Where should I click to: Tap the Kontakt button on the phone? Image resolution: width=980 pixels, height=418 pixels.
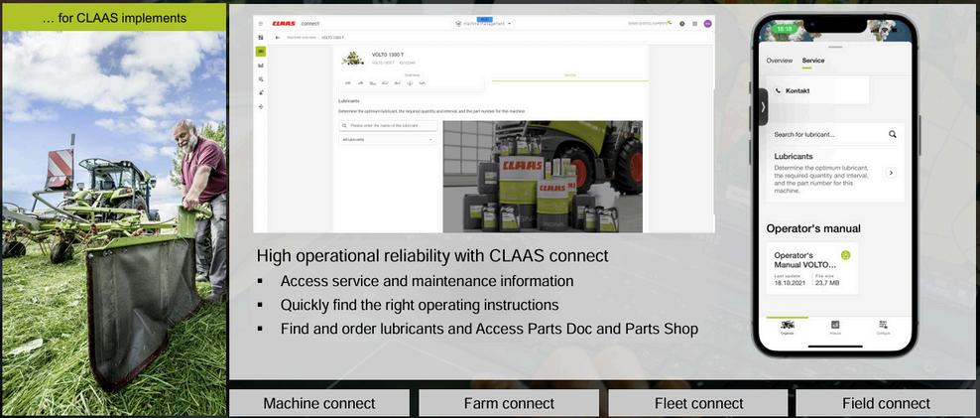[817, 90]
